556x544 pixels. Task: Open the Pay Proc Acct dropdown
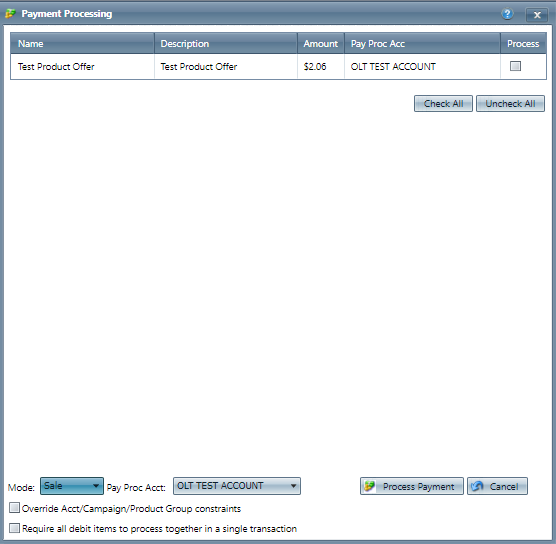(x=237, y=486)
